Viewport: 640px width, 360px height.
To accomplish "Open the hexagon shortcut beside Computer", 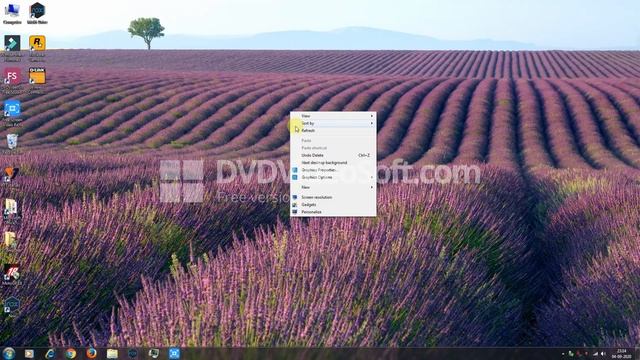I will (x=37, y=13).
